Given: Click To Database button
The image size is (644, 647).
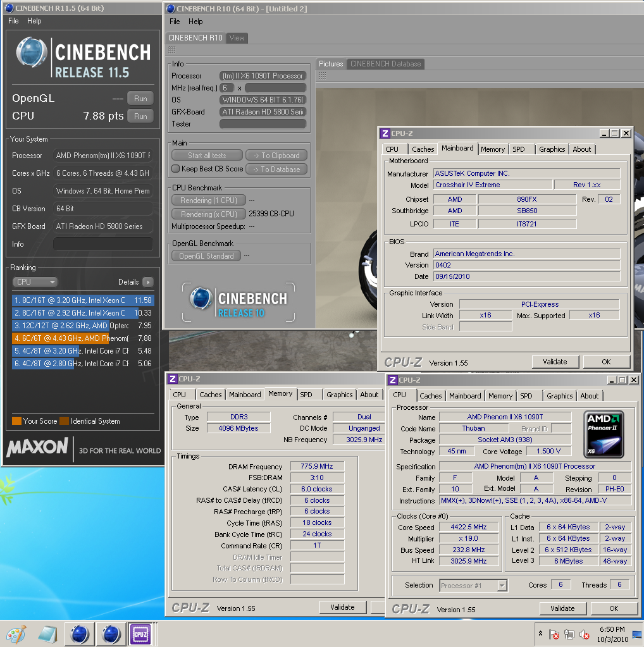Looking at the screenshot, I should (276, 169).
